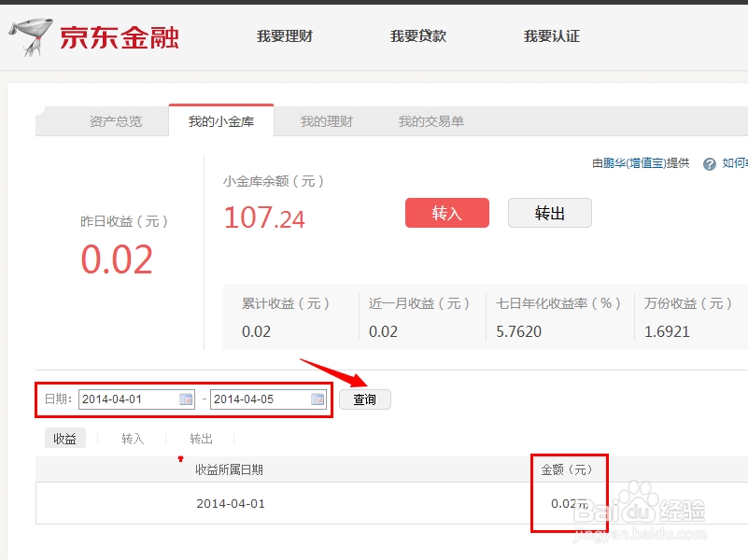The width and height of the screenshot is (748, 560).
Task: Click the 转出 withdraw button
Action: 549,213
